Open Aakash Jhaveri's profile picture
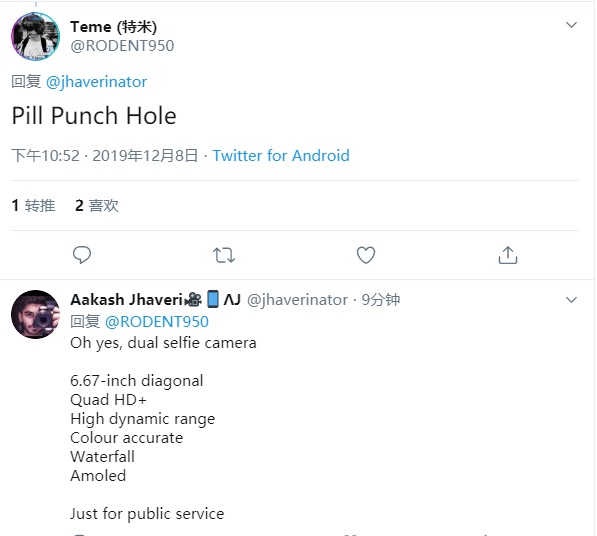 [x=35, y=314]
